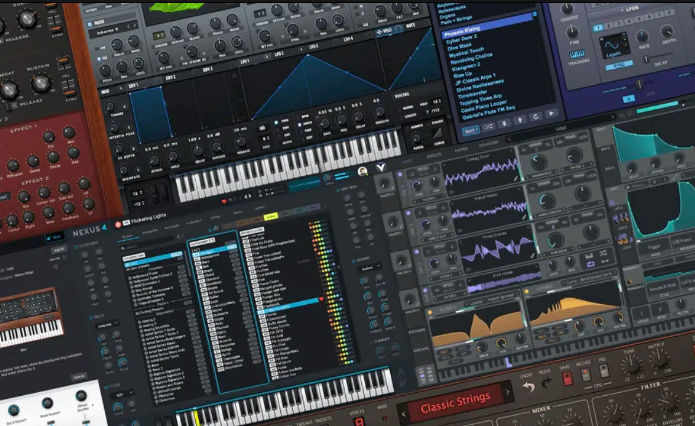Viewport: 695px width, 426px height.
Task: Toggle Creepy Solar oscillator on in Vital
Action: click(400, 175)
